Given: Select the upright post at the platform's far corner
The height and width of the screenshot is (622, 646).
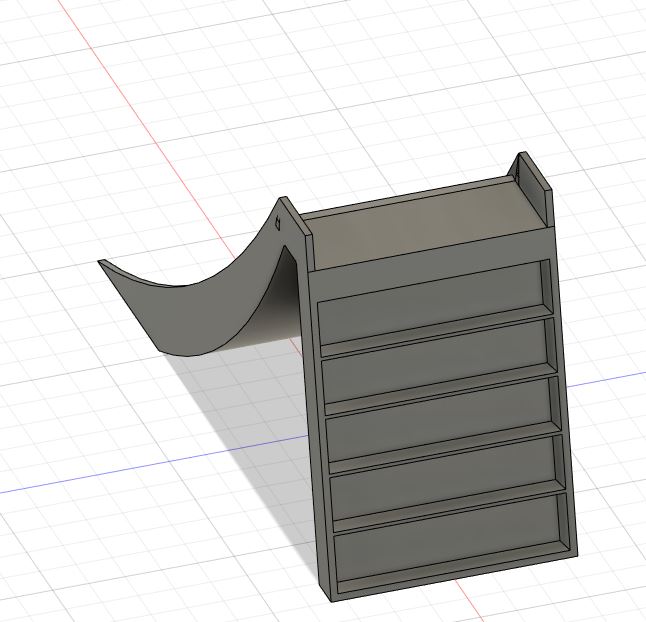Looking at the screenshot, I should tap(532, 188).
